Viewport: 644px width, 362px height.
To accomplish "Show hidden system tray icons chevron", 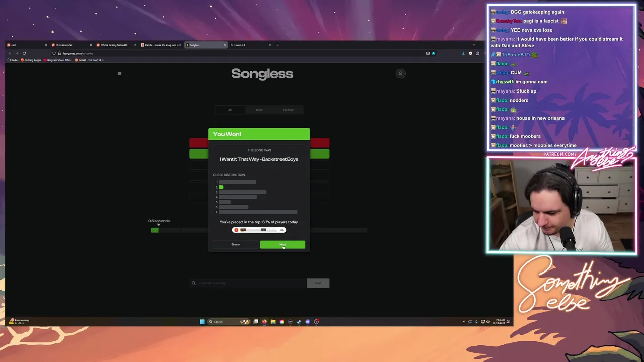I will (x=463, y=322).
